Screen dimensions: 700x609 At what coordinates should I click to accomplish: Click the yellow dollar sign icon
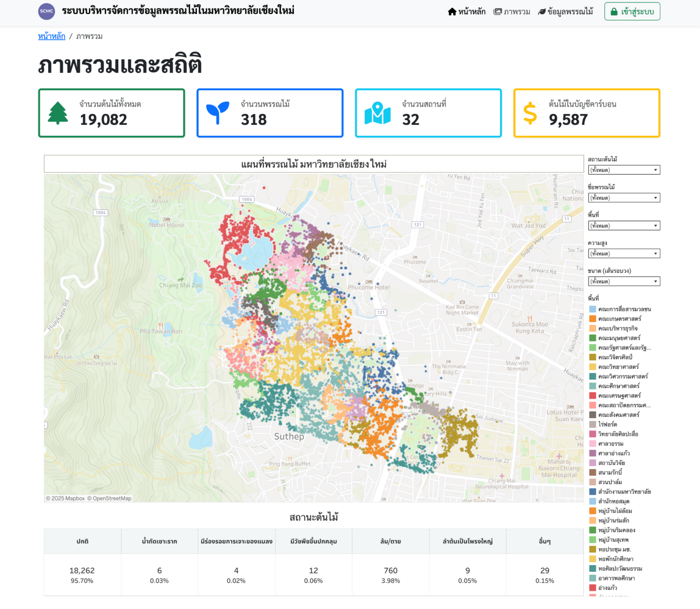tap(530, 113)
